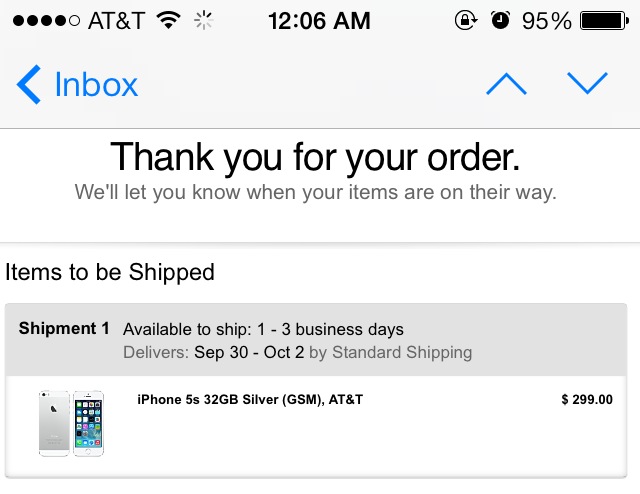The image size is (640, 494).
Task: Tap the iPhone 5s product thumbnail
Action: click(x=71, y=424)
